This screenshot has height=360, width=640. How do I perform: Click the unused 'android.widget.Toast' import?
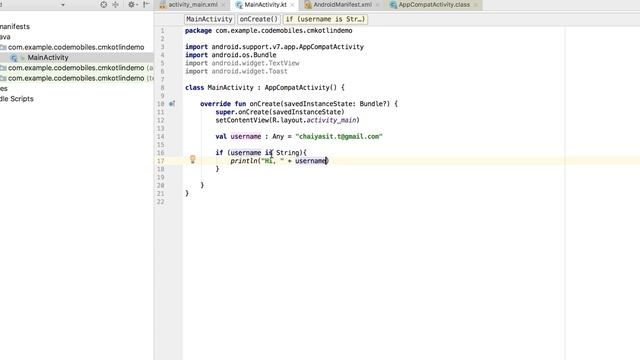pos(249,71)
